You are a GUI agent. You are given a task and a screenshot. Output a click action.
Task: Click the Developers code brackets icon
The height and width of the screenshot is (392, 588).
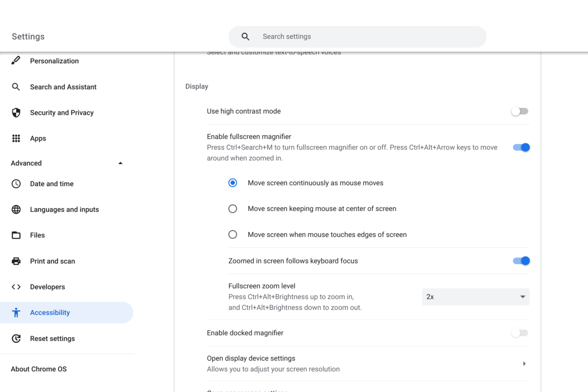pyautogui.click(x=16, y=287)
